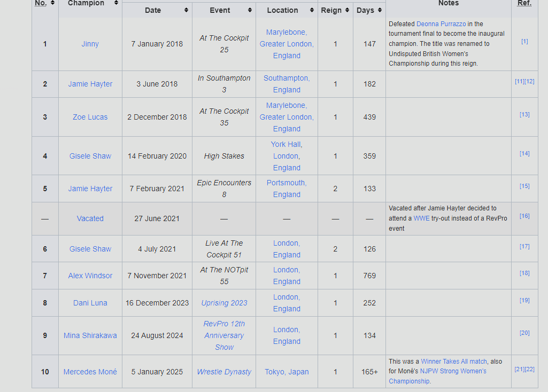The image size is (548, 392).
Task: Sort by Days using header arrows
Action: click(x=380, y=10)
